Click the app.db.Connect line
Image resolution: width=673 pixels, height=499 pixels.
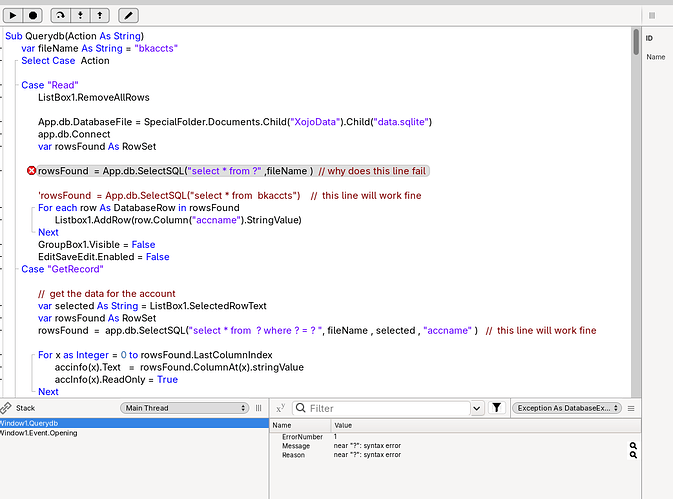click(74, 134)
